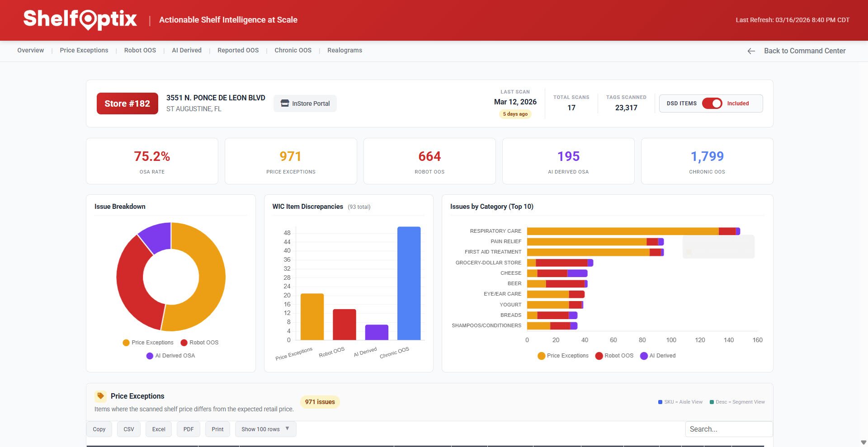Click the ShelfOptix logo

click(80, 19)
